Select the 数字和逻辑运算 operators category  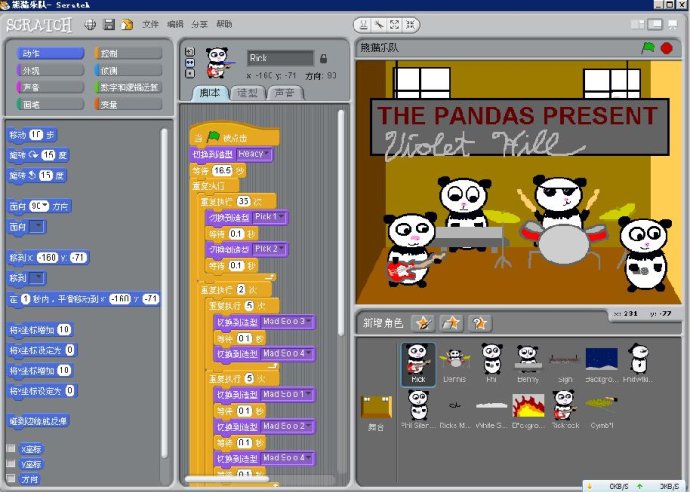point(128,87)
